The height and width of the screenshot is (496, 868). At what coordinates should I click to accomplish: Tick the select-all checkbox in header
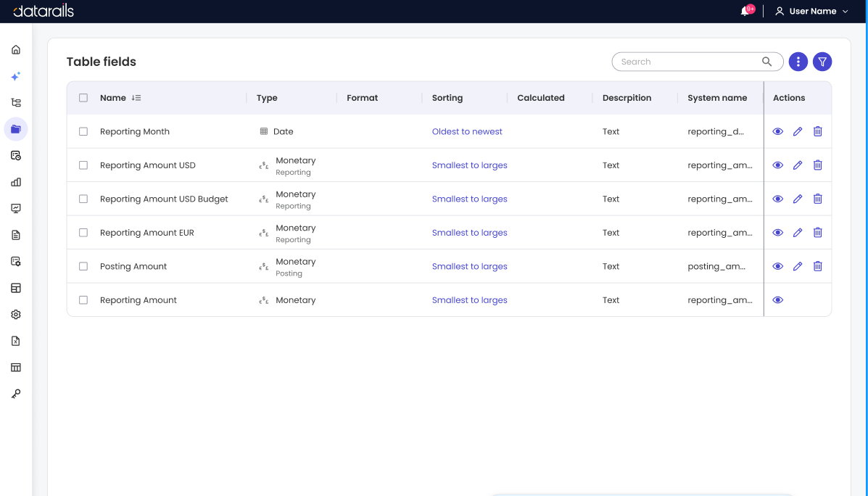83,98
